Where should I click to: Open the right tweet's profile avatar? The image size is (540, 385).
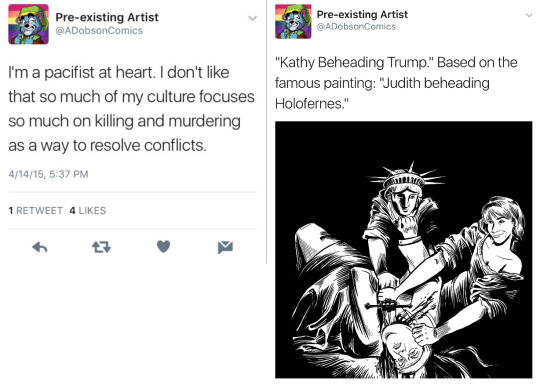click(x=293, y=21)
